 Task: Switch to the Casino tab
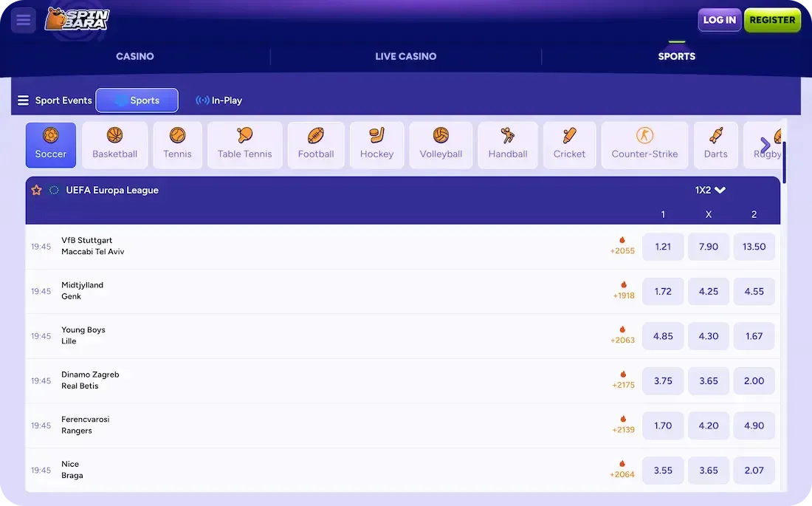(x=134, y=56)
